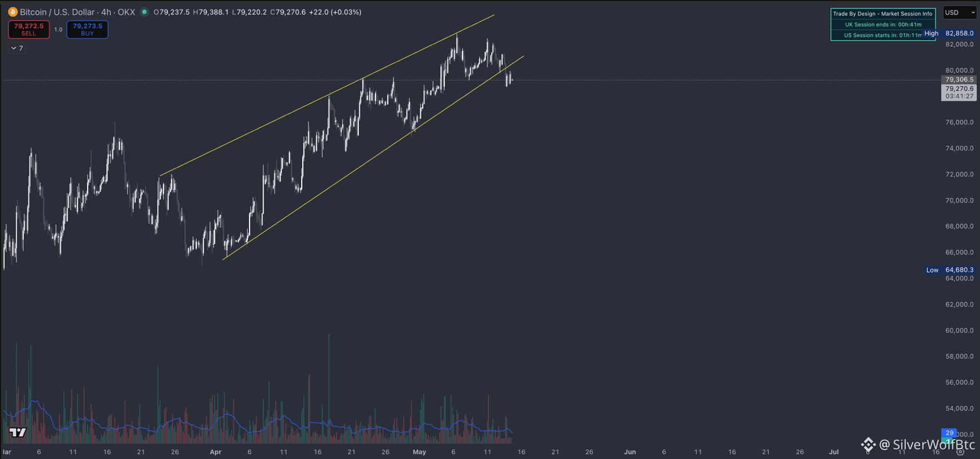Click the high value H79,388.1
This screenshot has height=459, width=980.
pos(211,12)
